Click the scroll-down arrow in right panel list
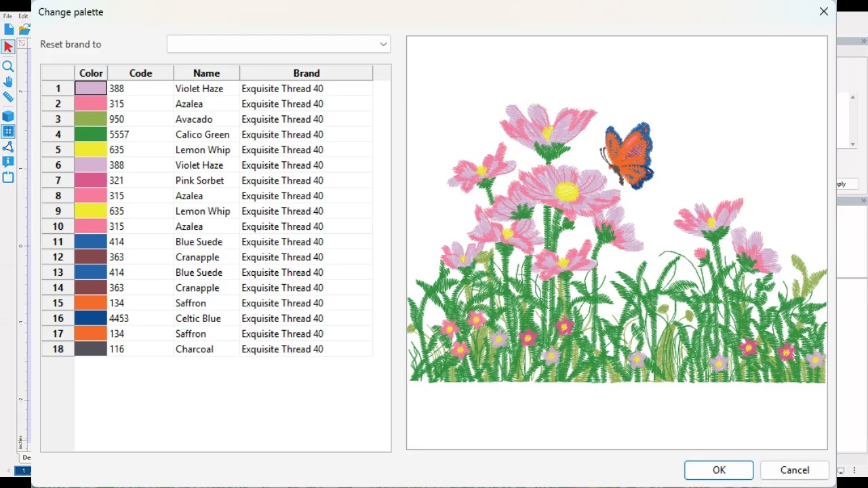The image size is (868, 488). [x=853, y=144]
